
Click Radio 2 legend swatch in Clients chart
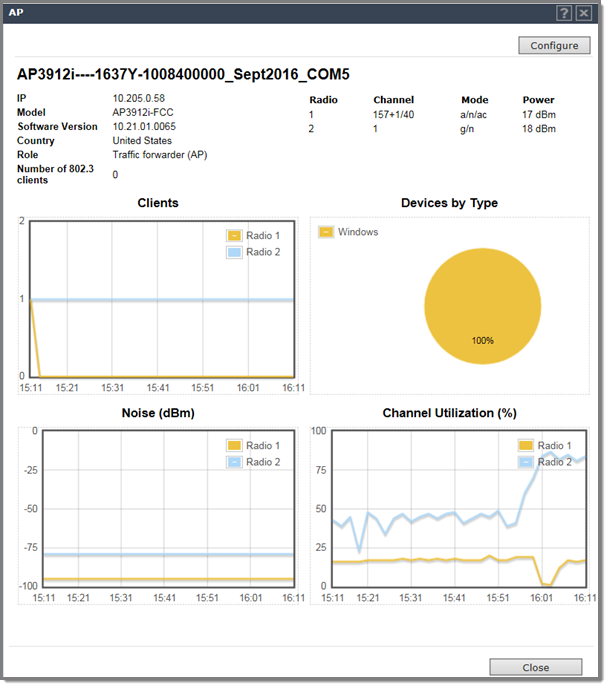coord(234,252)
